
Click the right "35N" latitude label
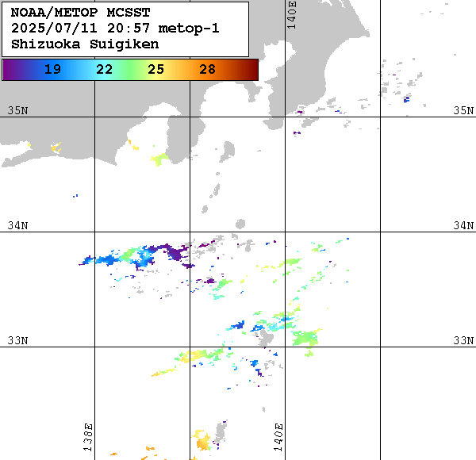pyautogui.click(x=463, y=111)
